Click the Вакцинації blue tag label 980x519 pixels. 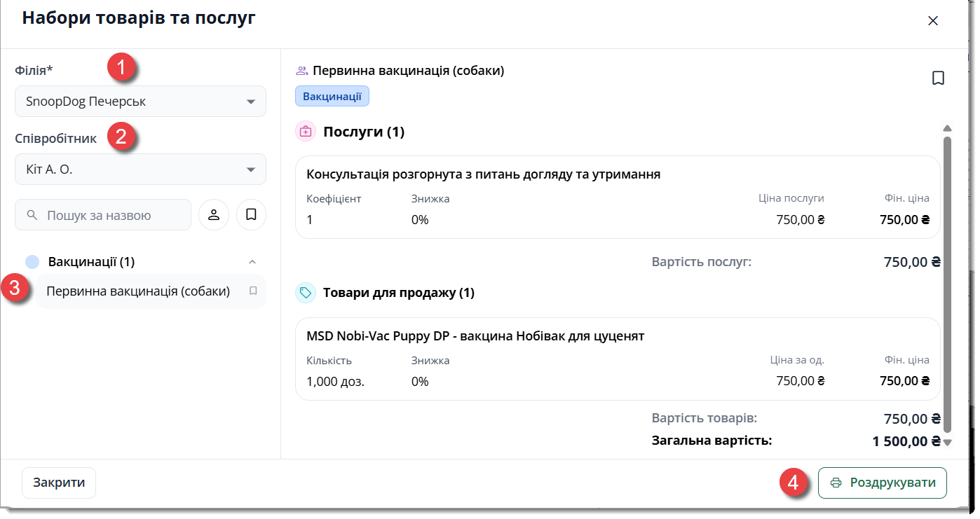point(332,97)
